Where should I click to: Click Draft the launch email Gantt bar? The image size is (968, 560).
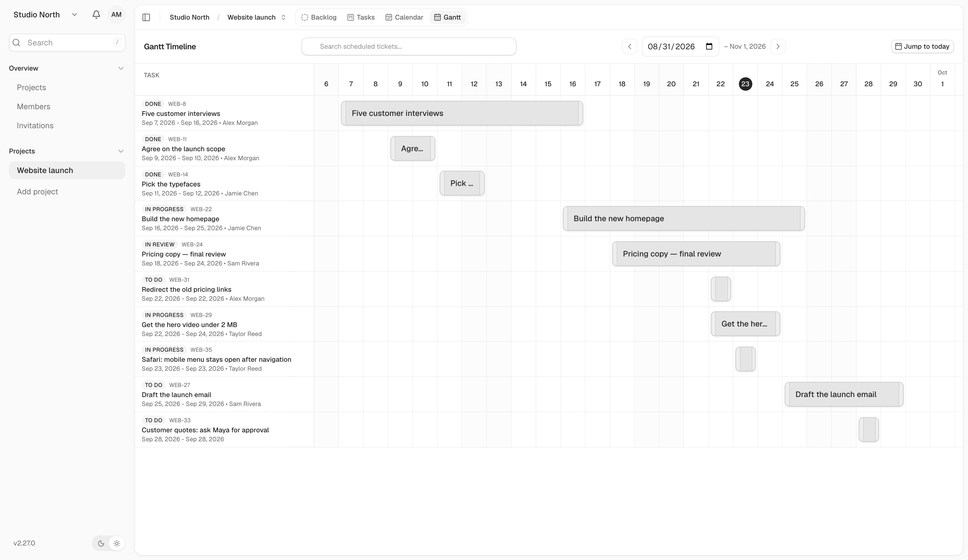[844, 395]
